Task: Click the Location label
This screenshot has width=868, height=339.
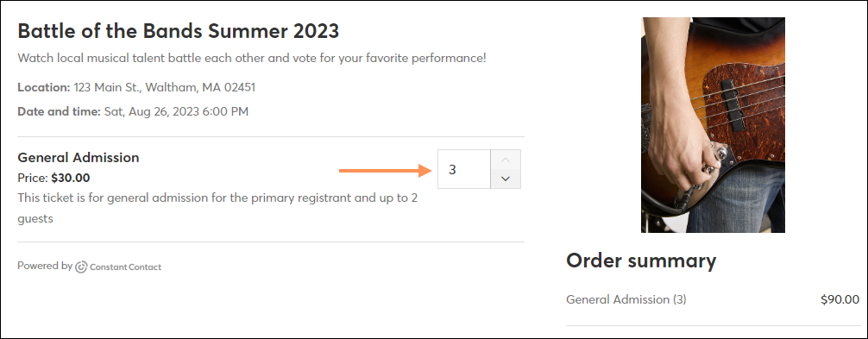Action: tap(44, 87)
